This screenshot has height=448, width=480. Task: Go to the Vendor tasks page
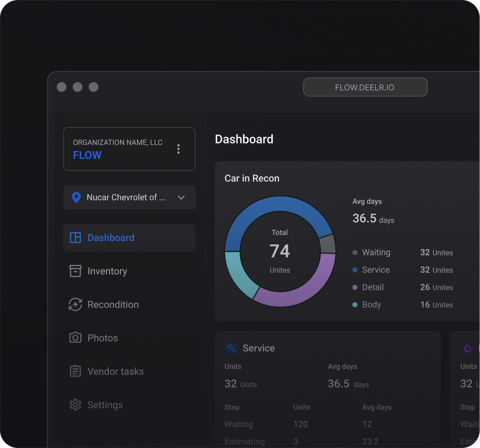116,371
